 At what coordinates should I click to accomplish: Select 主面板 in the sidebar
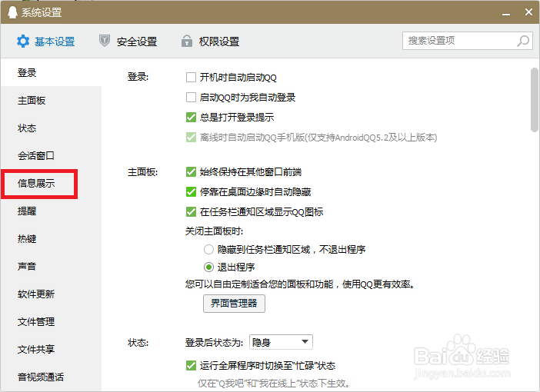(x=51, y=101)
